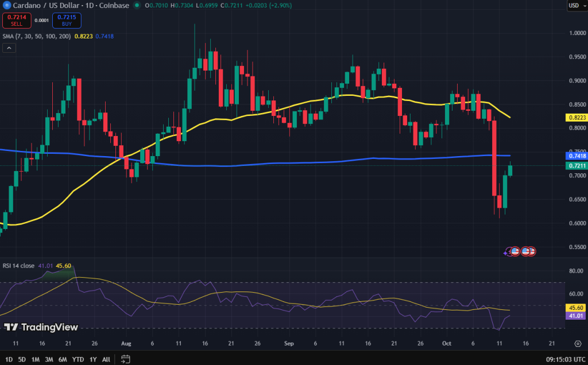The height and width of the screenshot is (365, 588).
Task: Click the yellow 45.60 RSI axis label
Action: point(577,308)
